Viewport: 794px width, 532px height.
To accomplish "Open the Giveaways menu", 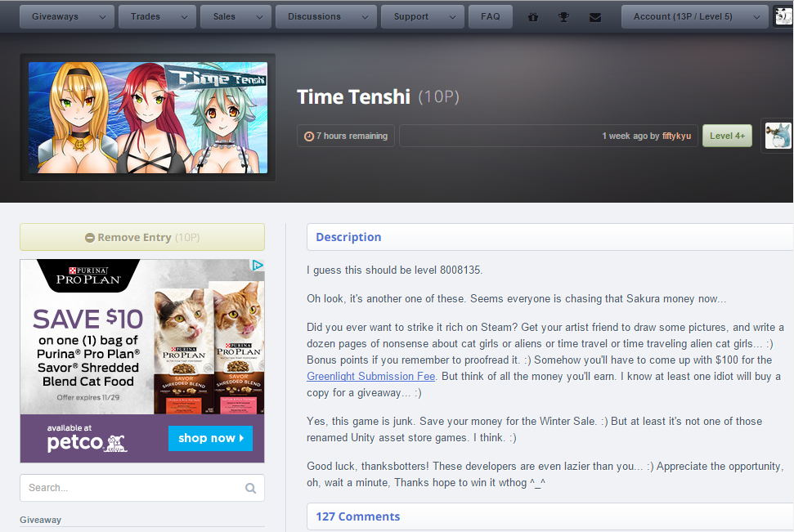I will (66, 16).
